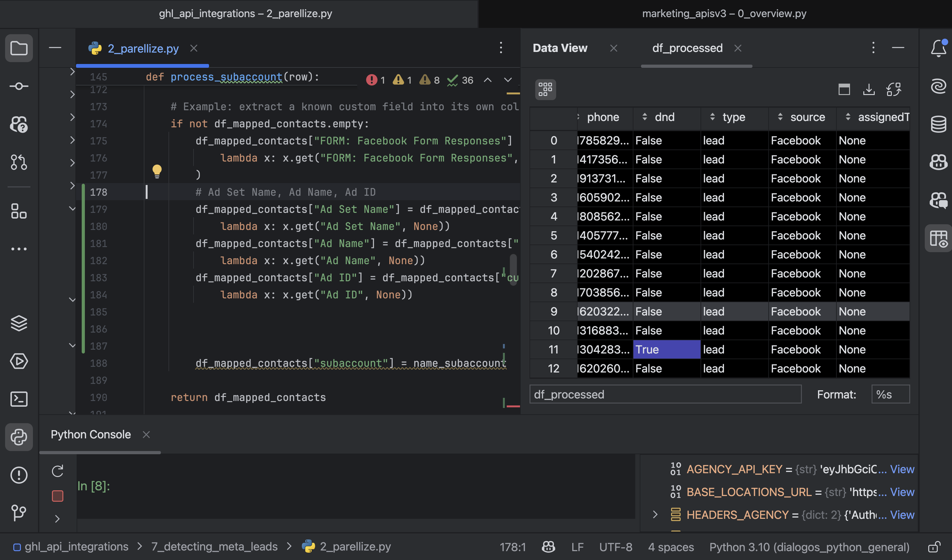Open the Project folder tool window
This screenshot has width=952, height=560.
coord(19,48)
